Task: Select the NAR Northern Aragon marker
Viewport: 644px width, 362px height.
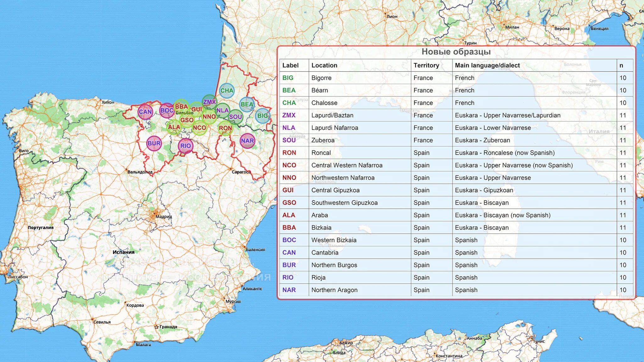Action: coord(247,141)
